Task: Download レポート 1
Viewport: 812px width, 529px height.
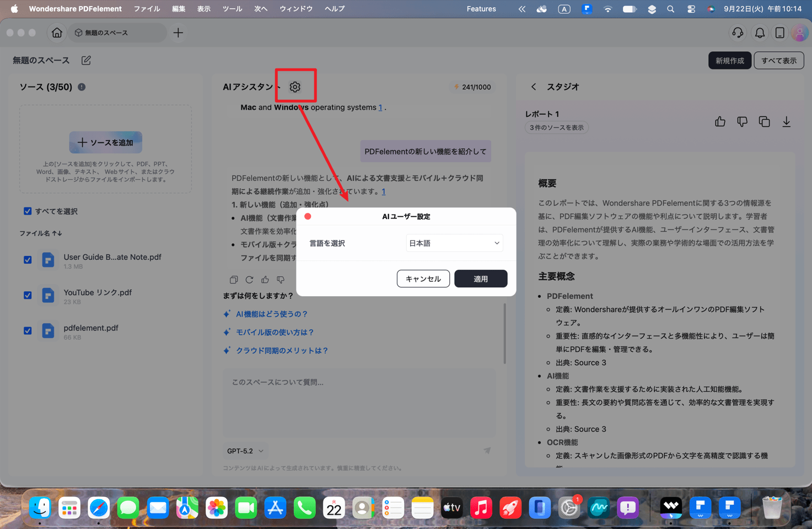Action: pos(786,121)
